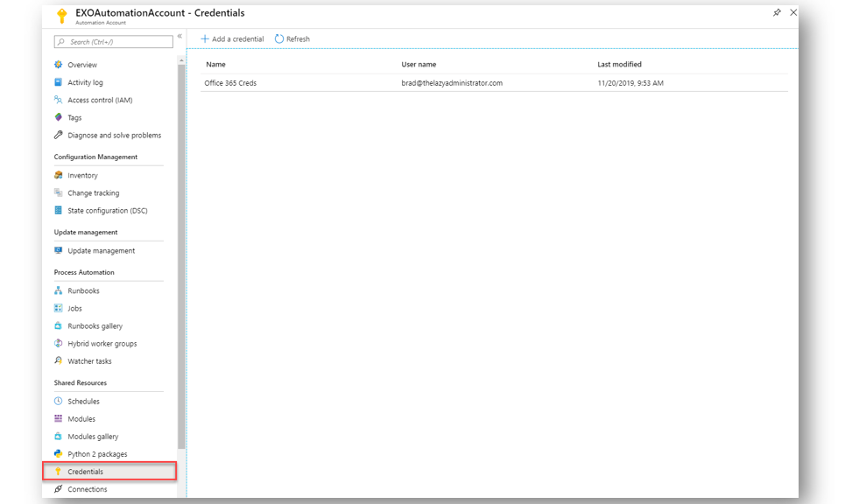The height and width of the screenshot is (504, 845).
Task: Click the Runbooks gallery bag icon
Action: (x=58, y=325)
